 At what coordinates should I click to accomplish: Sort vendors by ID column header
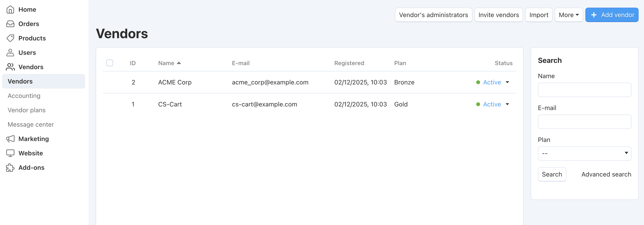(133, 63)
